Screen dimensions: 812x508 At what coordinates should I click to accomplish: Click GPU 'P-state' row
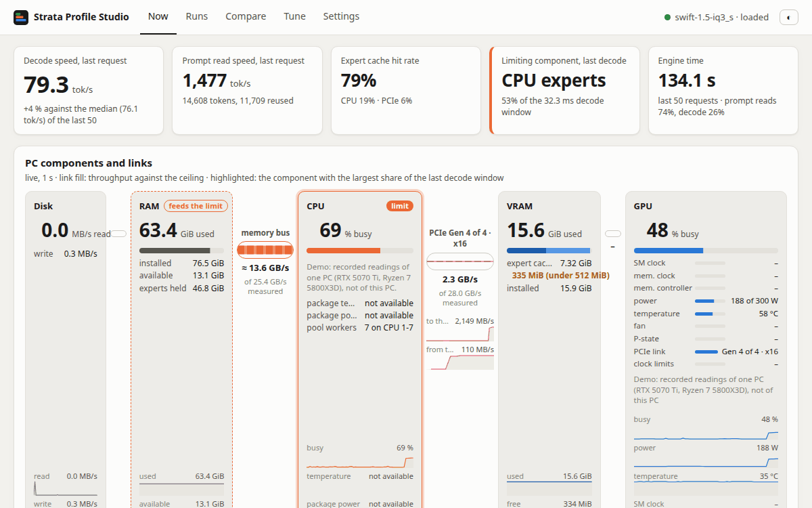click(706, 339)
